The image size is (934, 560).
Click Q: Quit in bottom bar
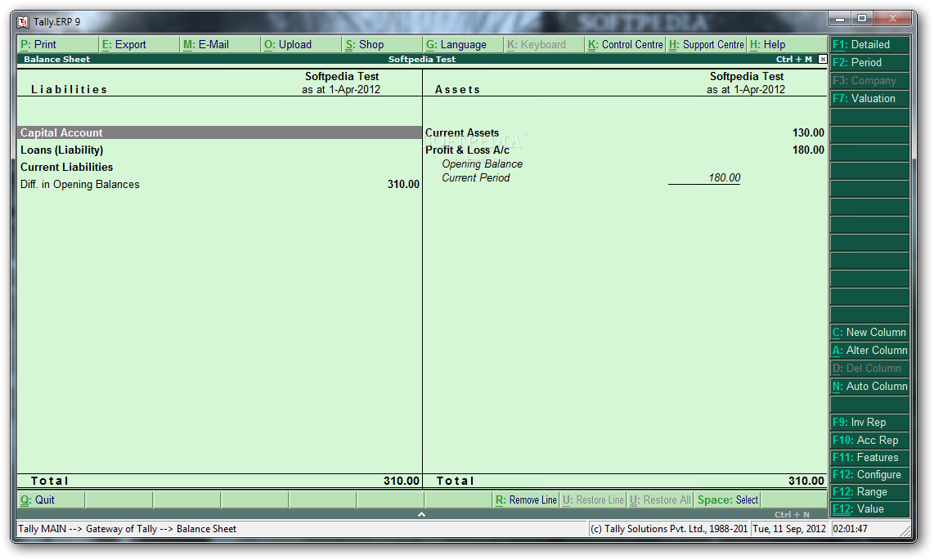(52, 500)
